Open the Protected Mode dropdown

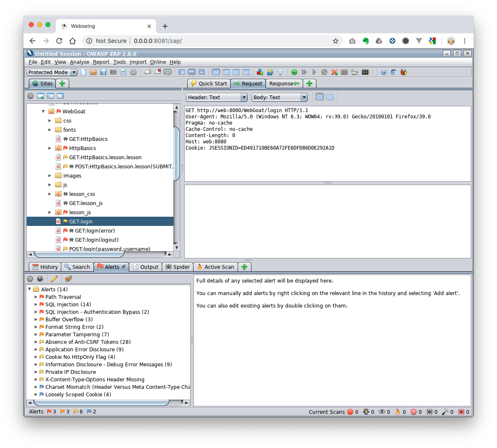pos(52,72)
